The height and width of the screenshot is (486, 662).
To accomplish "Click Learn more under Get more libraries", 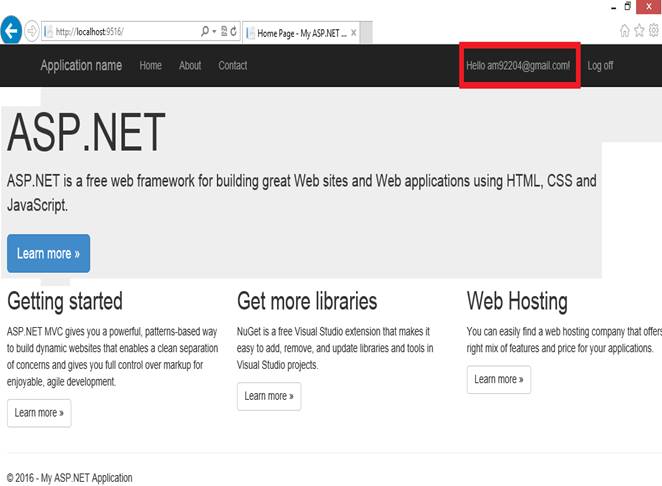I will click(x=269, y=396).
